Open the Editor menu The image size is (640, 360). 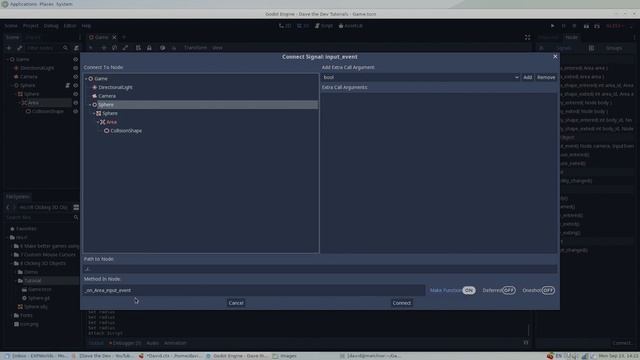(x=70, y=26)
